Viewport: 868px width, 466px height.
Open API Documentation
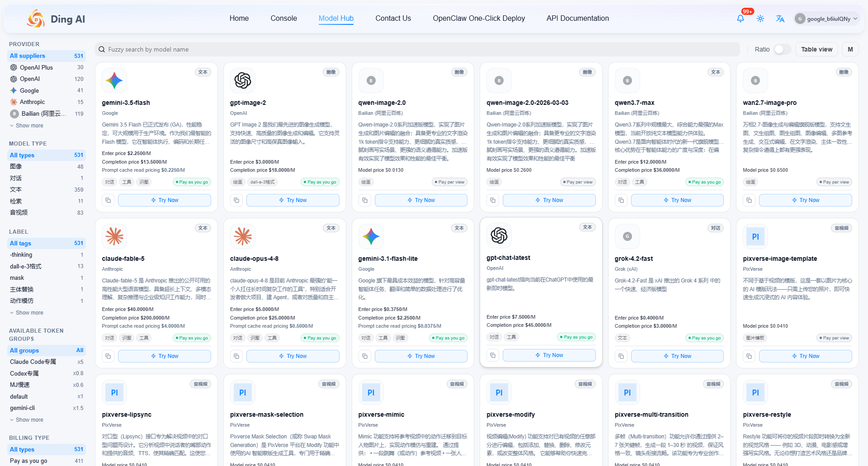[x=578, y=19]
